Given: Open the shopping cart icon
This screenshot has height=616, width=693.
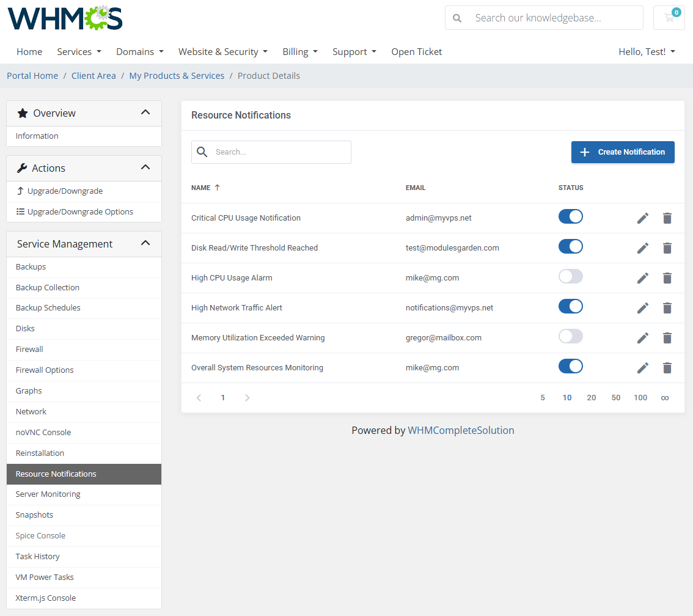Looking at the screenshot, I should [x=669, y=18].
